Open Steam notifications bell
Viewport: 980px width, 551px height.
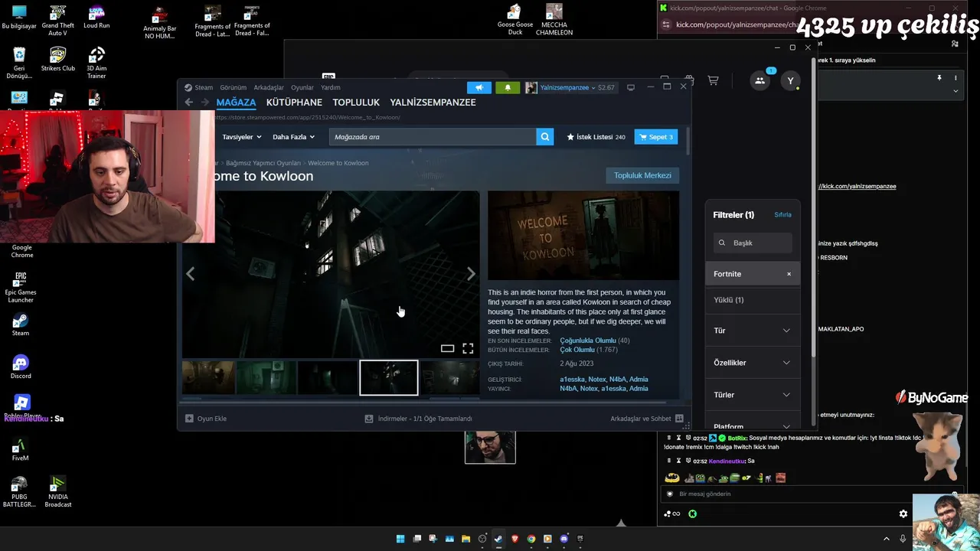(x=507, y=87)
